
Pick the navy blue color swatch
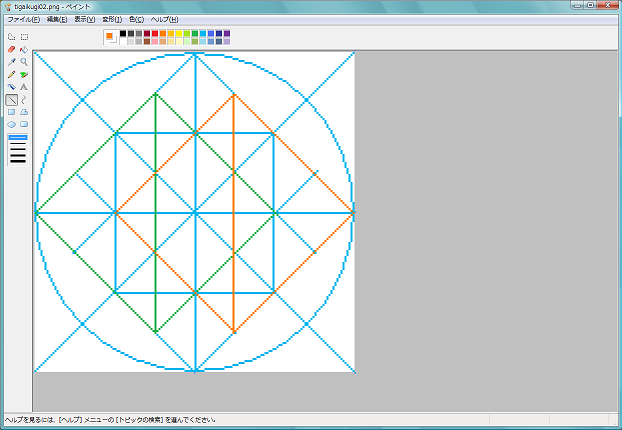[219, 34]
